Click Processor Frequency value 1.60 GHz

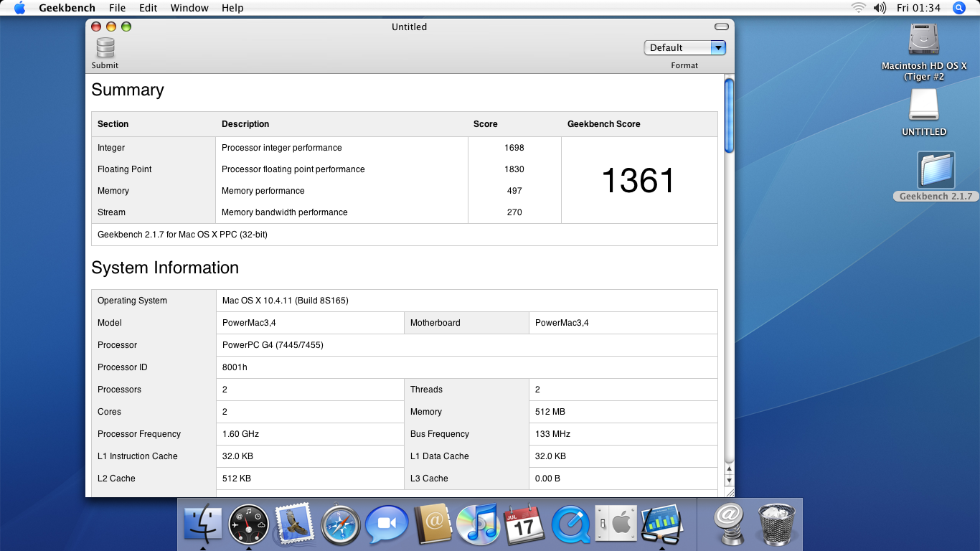[x=240, y=434]
